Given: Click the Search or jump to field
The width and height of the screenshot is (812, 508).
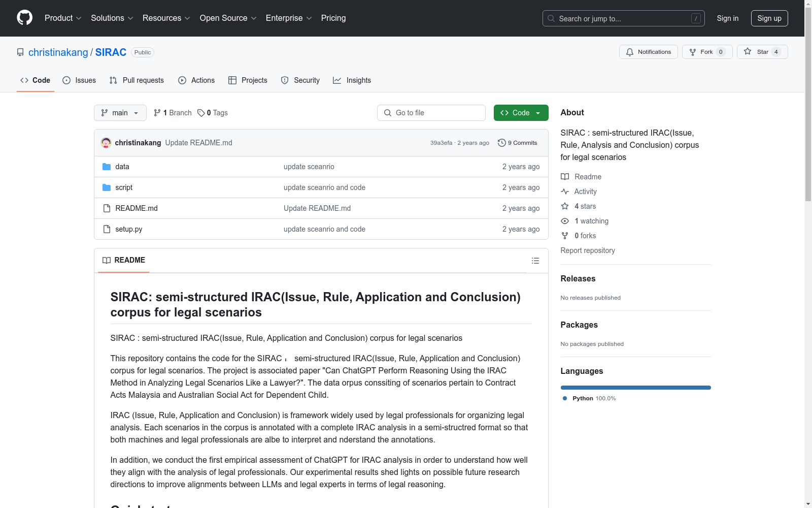Looking at the screenshot, I should [x=623, y=18].
